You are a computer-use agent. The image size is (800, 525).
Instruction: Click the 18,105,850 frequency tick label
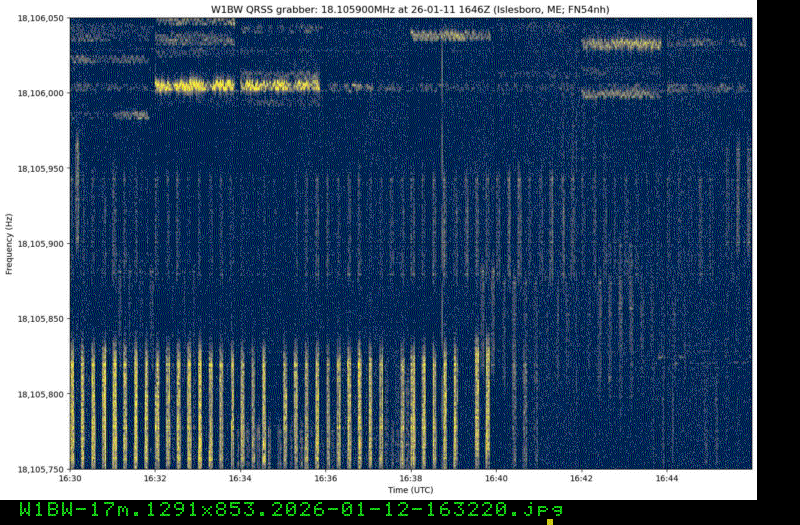(x=42, y=318)
